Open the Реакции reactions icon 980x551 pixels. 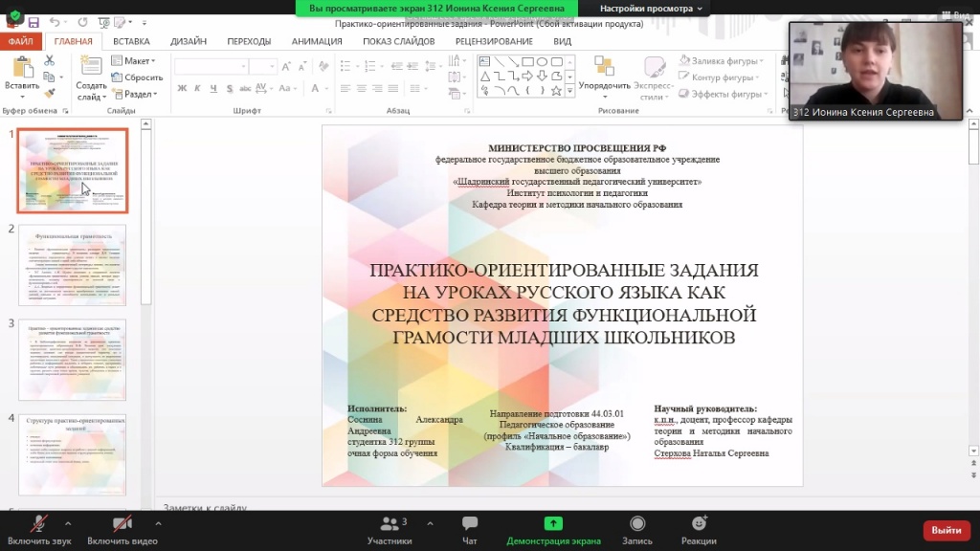point(699,529)
